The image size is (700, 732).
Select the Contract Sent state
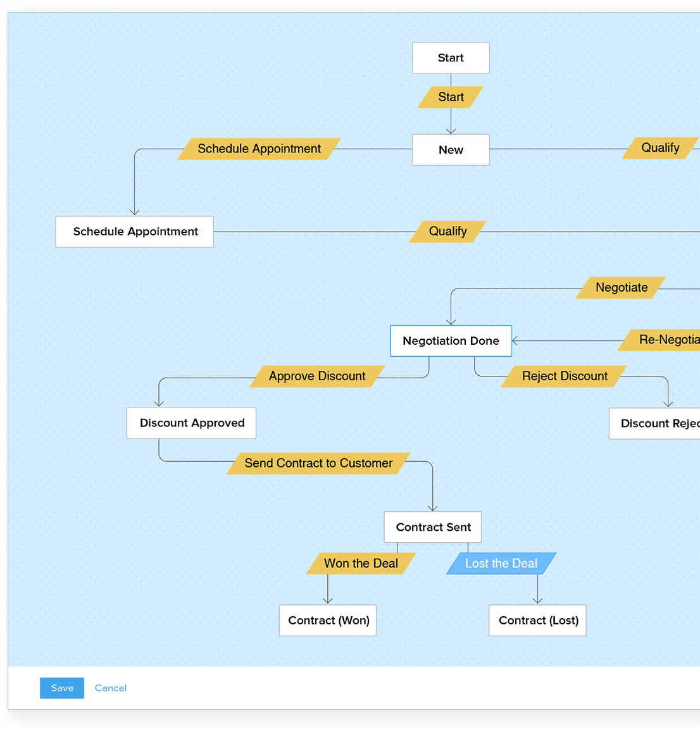(x=433, y=527)
